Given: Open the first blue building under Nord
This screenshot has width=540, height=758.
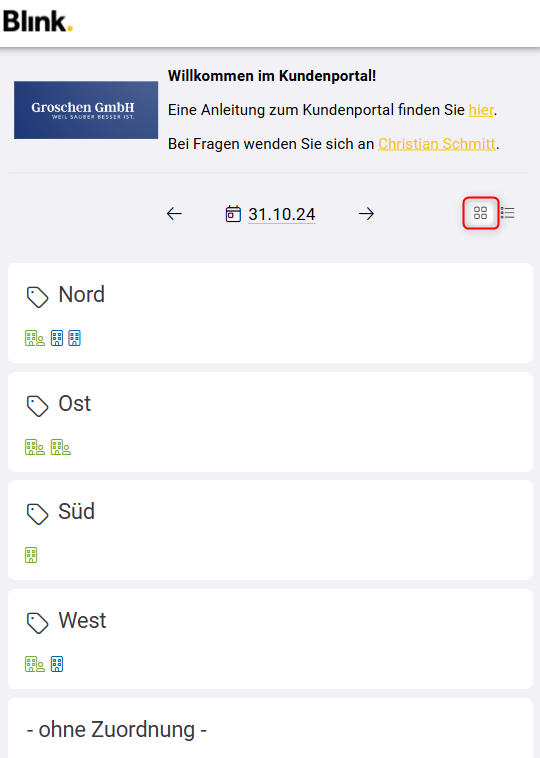Looking at the screenshot, I should coord(57,338).
